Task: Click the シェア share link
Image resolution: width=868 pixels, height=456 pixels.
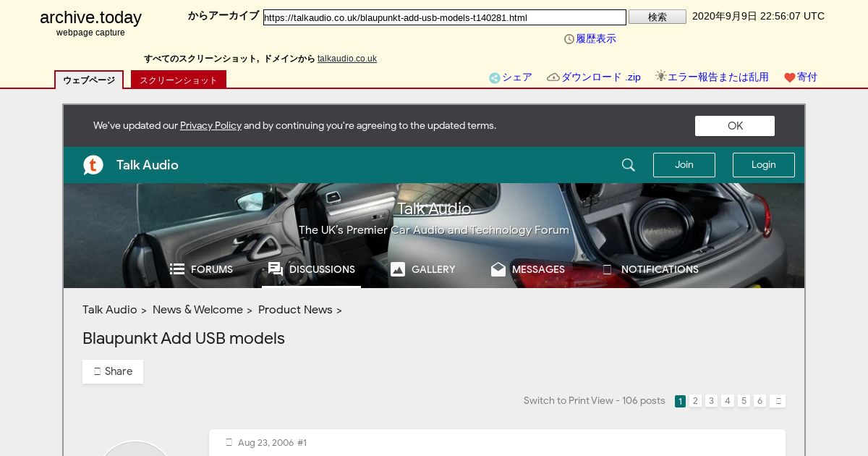Action: 517,77
